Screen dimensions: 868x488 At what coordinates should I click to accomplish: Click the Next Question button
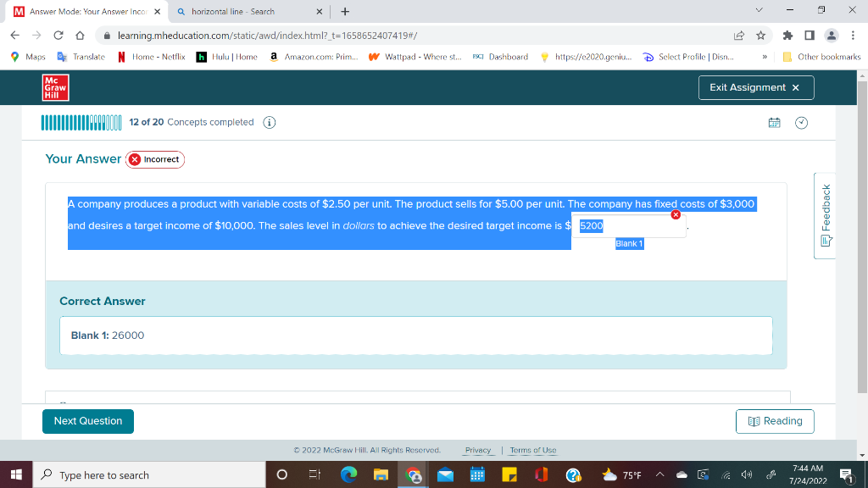pyautogui.click(x=87, y=421)
